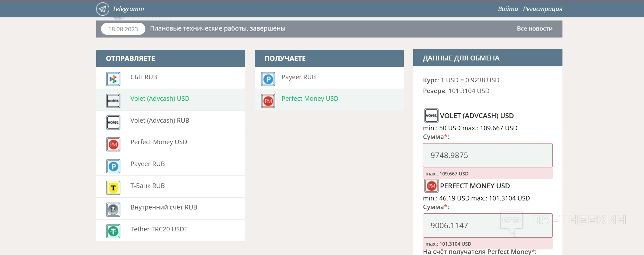The width and height of the screenshot is (644, 255).
Task: Click the 'min.: 50 USD max.: 109.667 USD' limits
Action: (470, 128)
